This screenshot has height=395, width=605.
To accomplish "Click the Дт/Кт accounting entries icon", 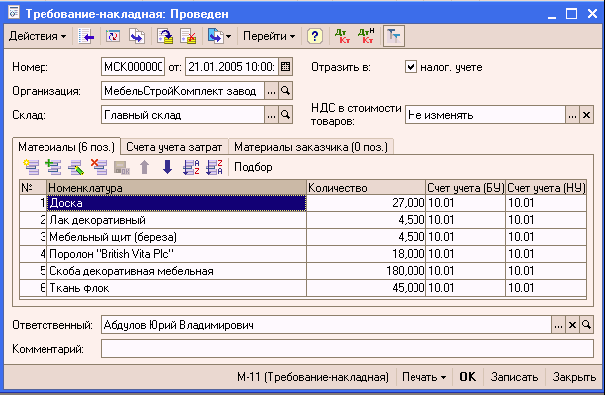I will pyautogui.click(x=342, y=36).
